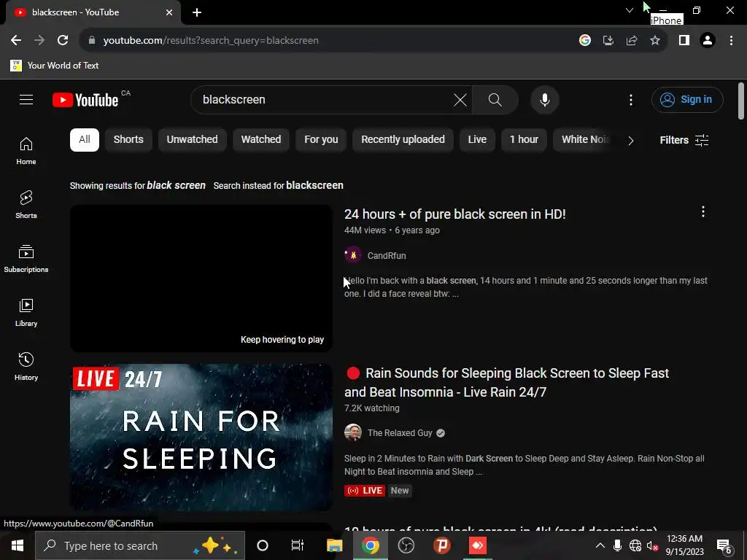Image resolution: width=747 pixels, height=560 pixels.
Task: Select the Shorts filter chip
Action: tap(128, 139)
